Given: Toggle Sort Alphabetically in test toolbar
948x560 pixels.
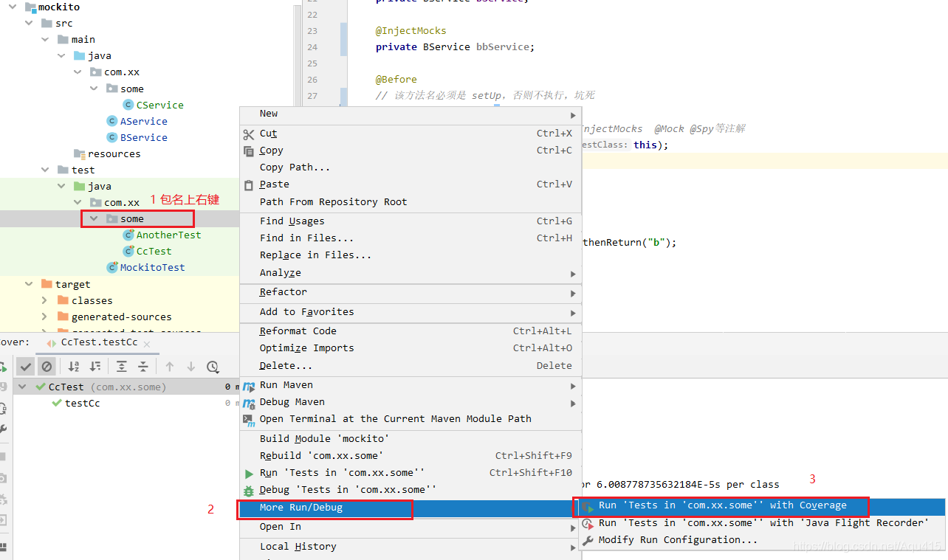Looking at the screenshot, I should [x=74, y=367].
